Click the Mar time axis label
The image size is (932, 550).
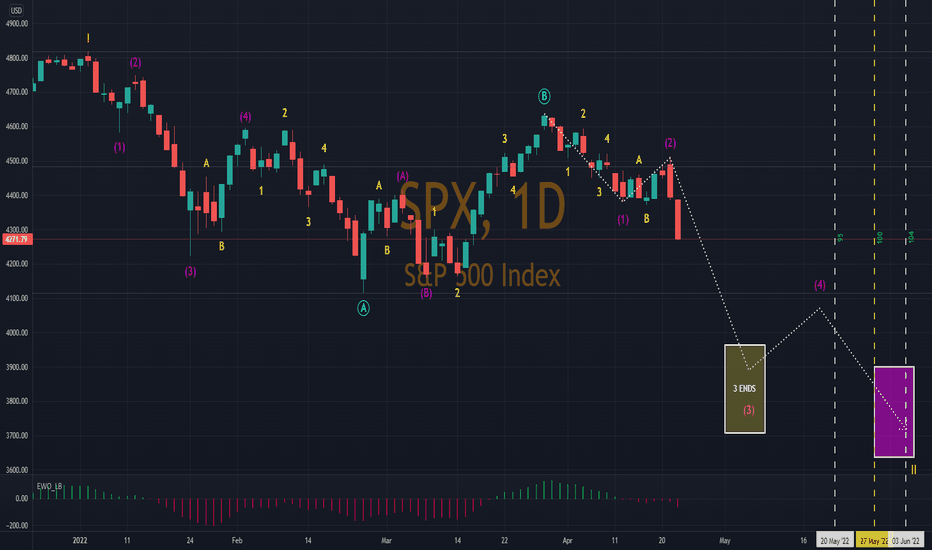click(x=386, y=540)
